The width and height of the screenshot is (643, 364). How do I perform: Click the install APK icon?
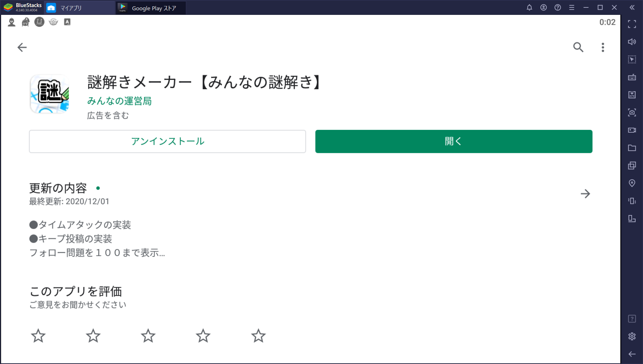click(632, 95)
